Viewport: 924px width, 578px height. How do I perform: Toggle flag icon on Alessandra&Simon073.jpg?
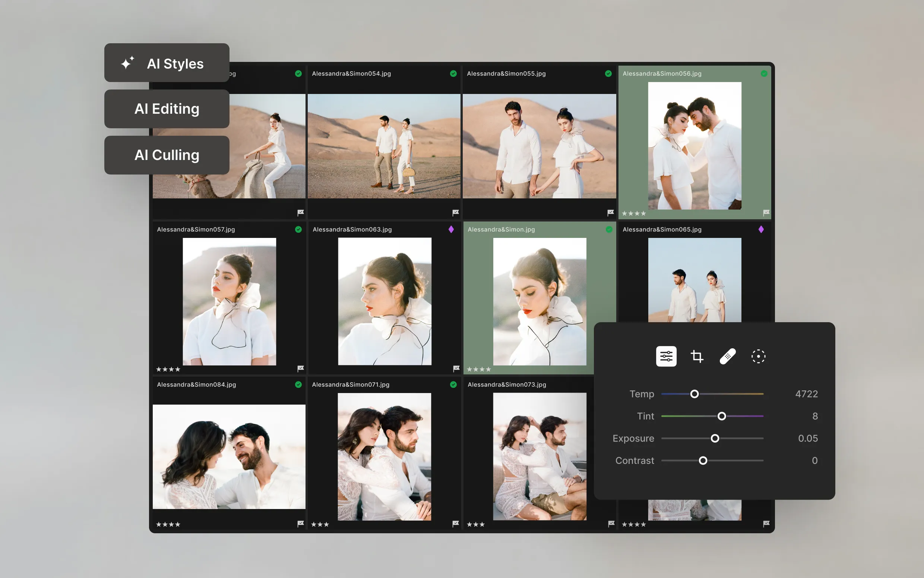click(611, 524)
